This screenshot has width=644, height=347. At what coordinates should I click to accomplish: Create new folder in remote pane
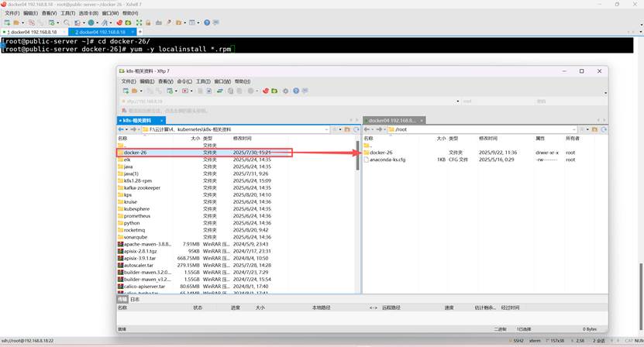pos(594,129)
